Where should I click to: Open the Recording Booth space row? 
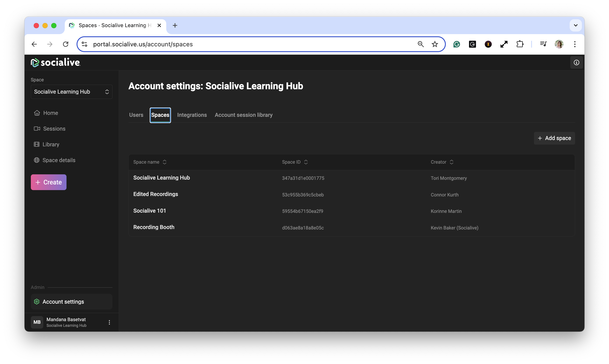[154, 227]
